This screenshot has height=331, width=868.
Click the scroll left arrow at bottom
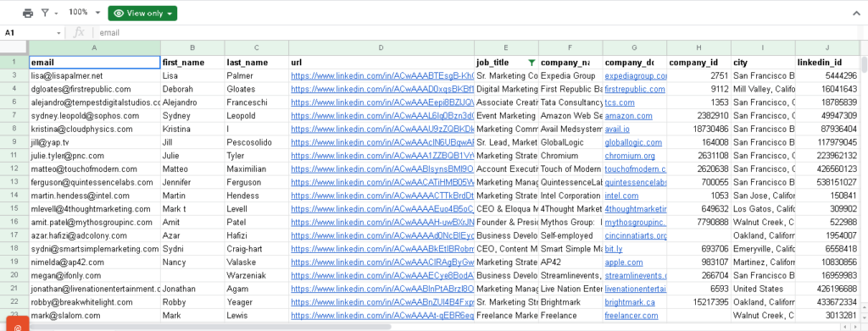(845, 327)
